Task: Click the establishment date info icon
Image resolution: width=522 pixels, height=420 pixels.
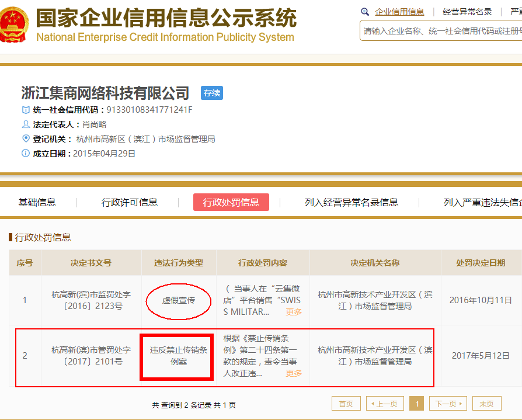Action: pos(26,154)
